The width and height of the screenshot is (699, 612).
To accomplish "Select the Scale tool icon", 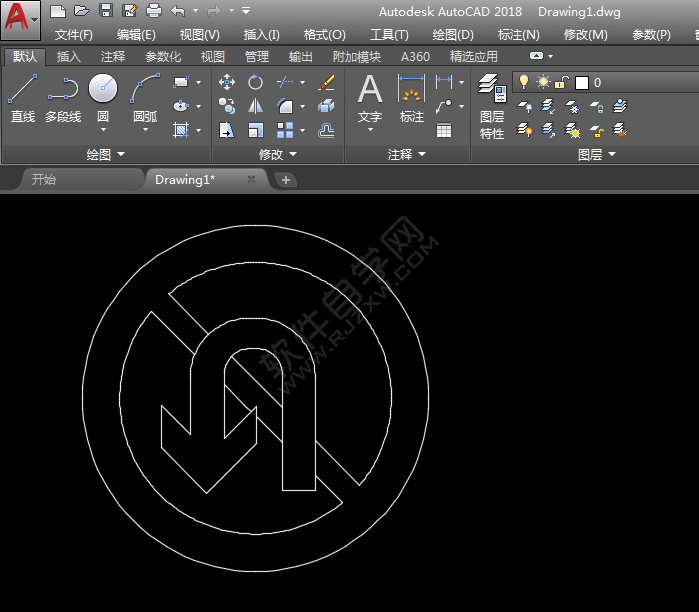I will point(255,131).
